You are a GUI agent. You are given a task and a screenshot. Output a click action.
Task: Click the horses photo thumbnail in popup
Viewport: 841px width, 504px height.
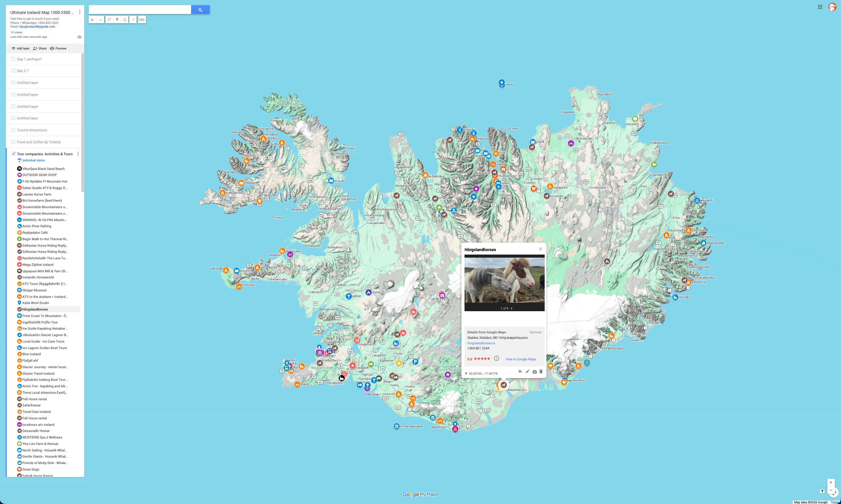coord(504,280)
